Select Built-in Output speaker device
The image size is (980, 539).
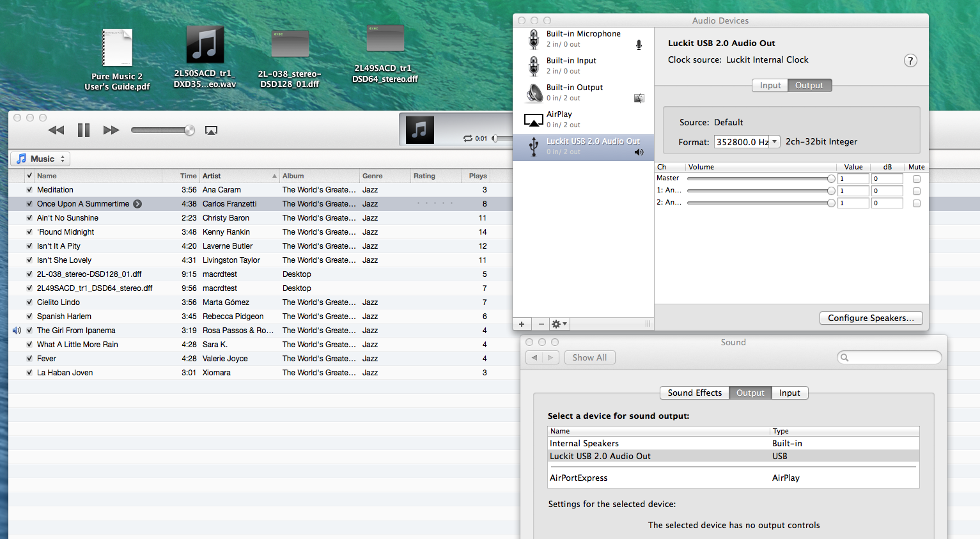click(583, 93)
